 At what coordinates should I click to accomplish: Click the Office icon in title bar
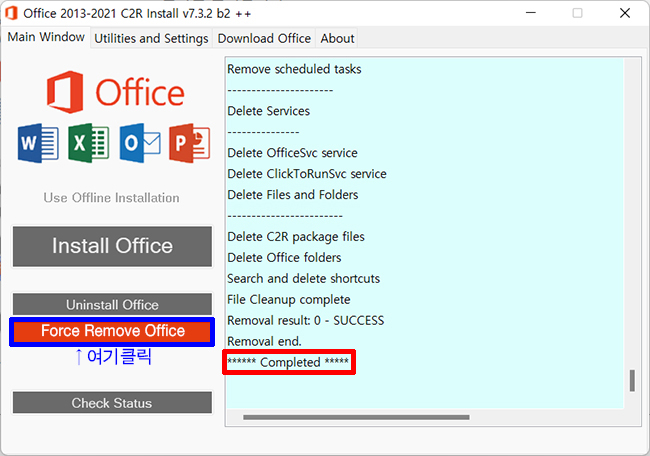pyautogui.click(x=11, y=13)
